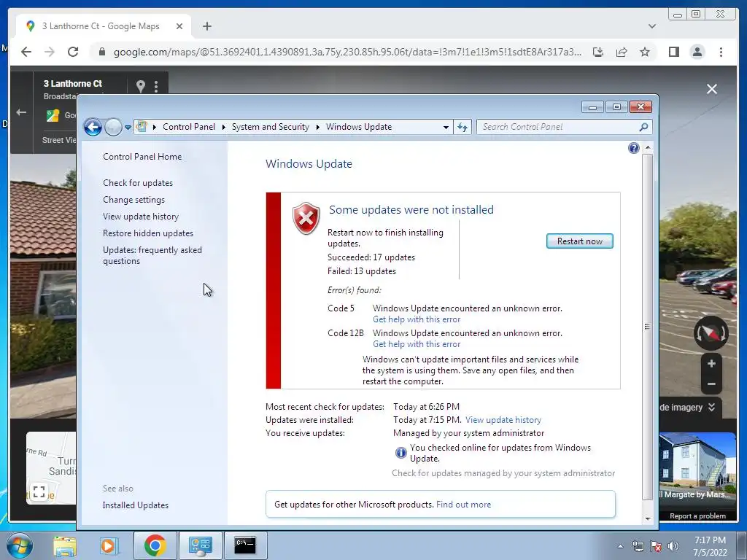Open the Street View three-dot options
747x560 pixels.
156,86
